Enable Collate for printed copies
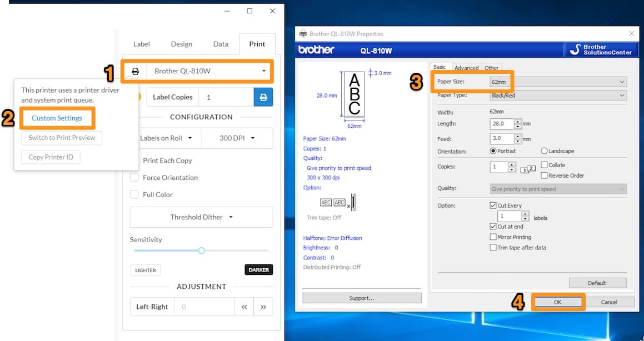 tap(543, 164)
